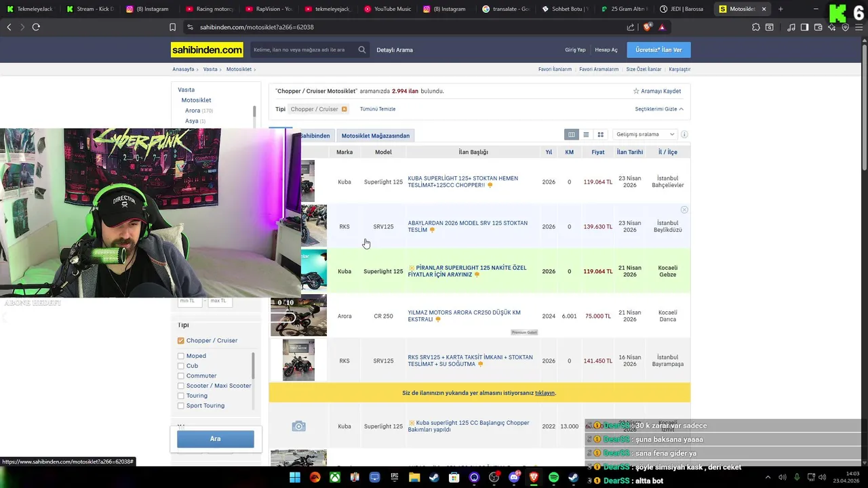Open Discord from the taskbar

(x=513, y=478)
